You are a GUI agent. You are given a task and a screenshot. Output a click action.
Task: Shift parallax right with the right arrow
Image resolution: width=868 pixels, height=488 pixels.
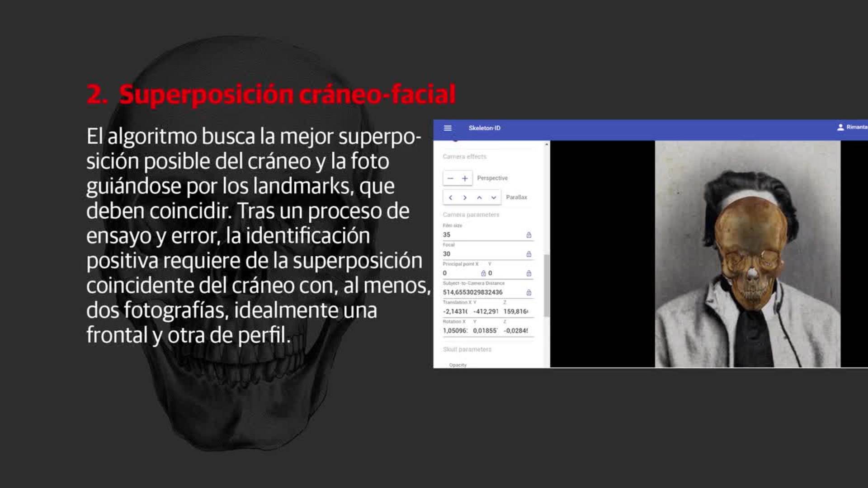(465, 197)
